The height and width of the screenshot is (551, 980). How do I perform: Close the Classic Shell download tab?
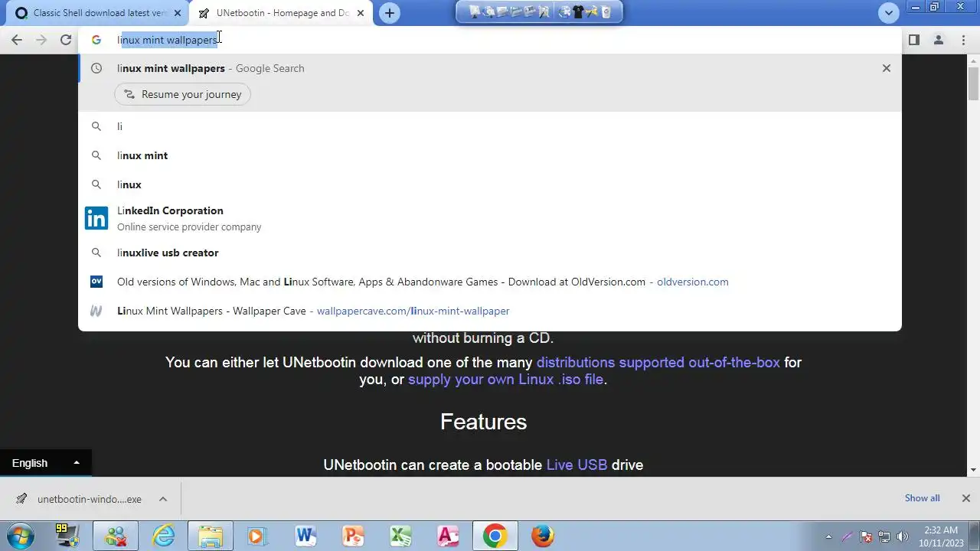178,13
